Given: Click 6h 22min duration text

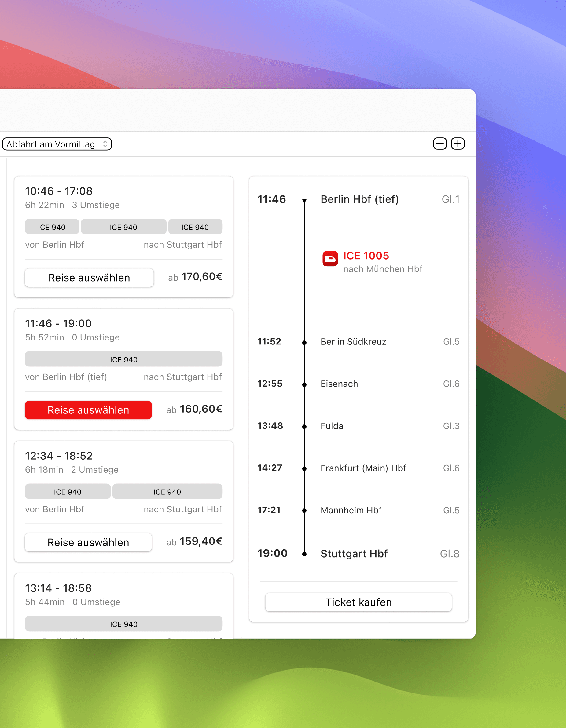Looking at the screenshot, I should pos(44,205).
